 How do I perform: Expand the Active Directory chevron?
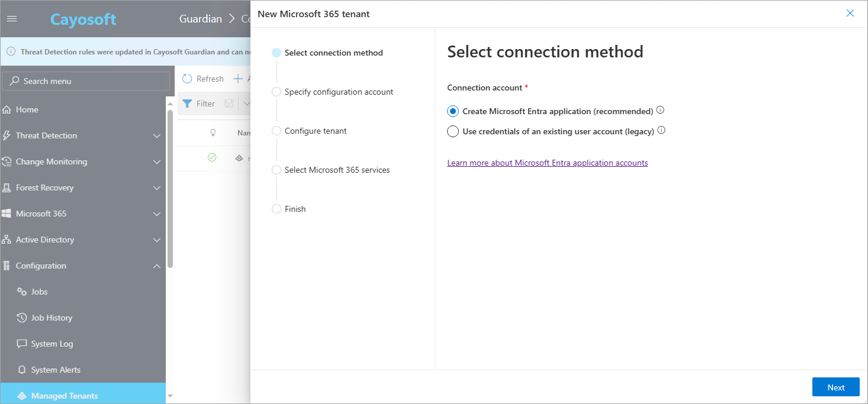(x=157, y=240)
